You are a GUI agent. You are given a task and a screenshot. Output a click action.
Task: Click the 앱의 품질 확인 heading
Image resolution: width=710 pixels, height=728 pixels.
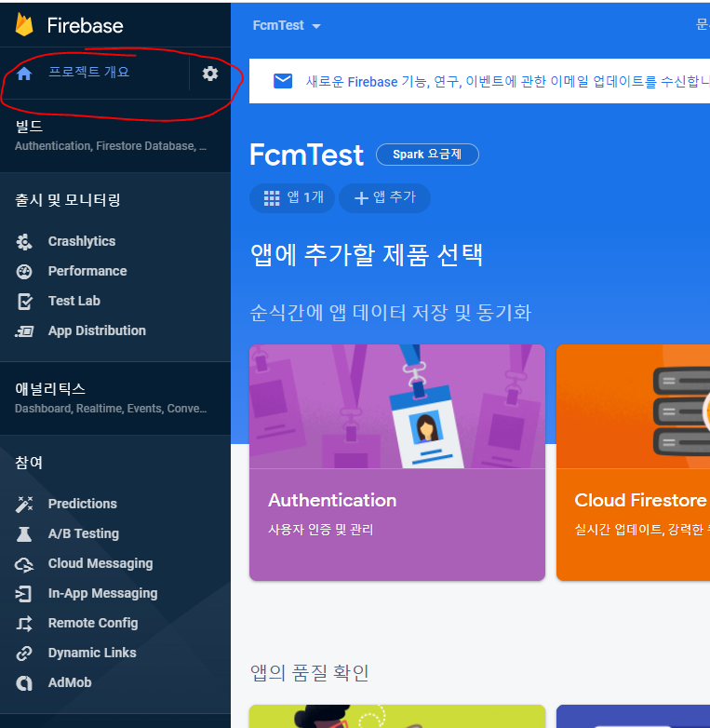point(310,673)
